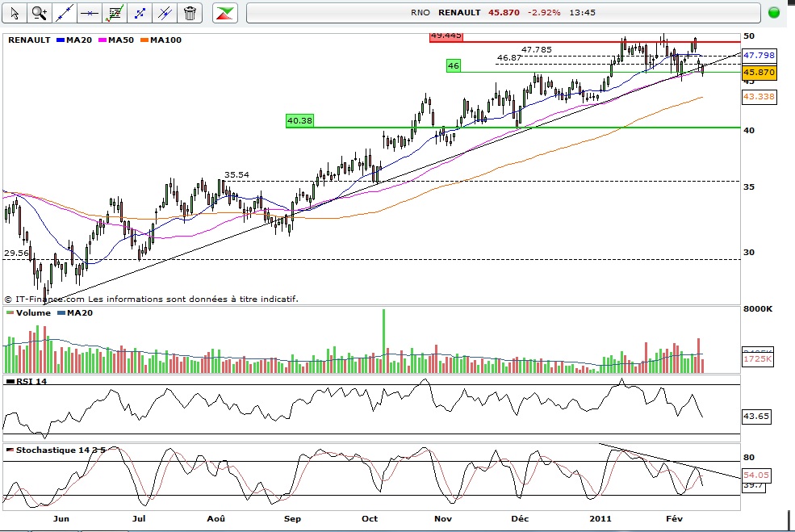Click the MA20 legend on price chart
This screenshot has height=532, width=795.
pos(74,40)
